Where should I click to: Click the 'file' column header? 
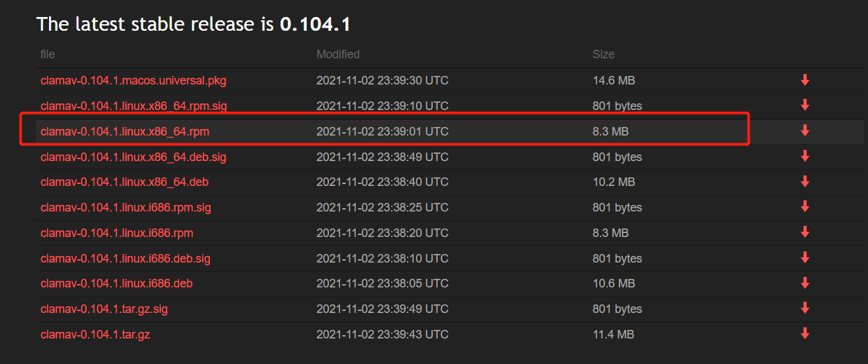pos(47,54)
